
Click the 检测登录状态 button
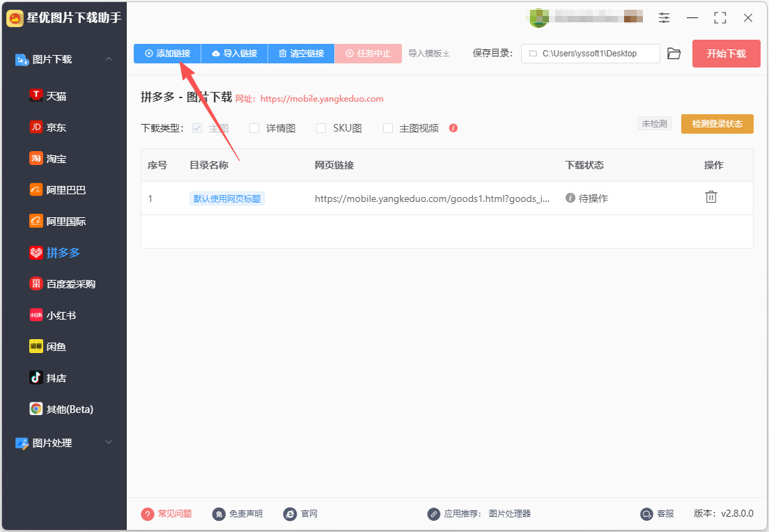pos(717,124)
